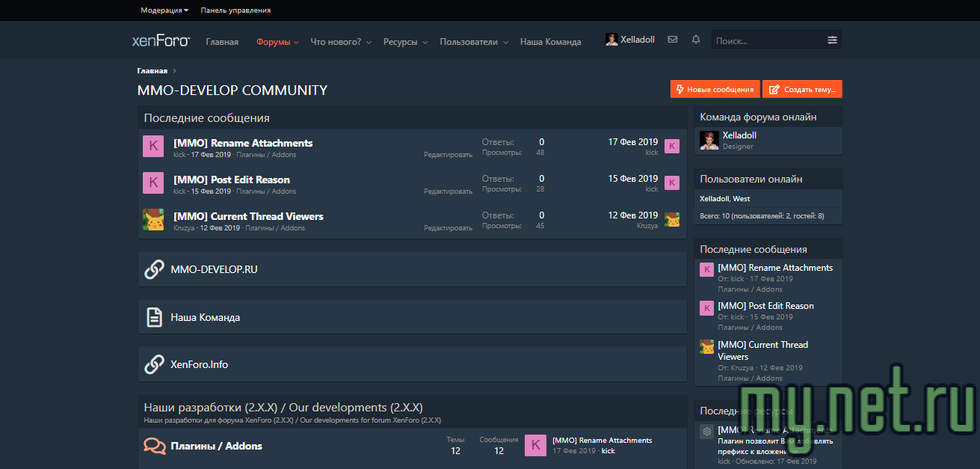The width and height of the screenshot is (980, 469).
Task: Click Kruzya's Pikachu avatar
Action: (x=153, y=219)
